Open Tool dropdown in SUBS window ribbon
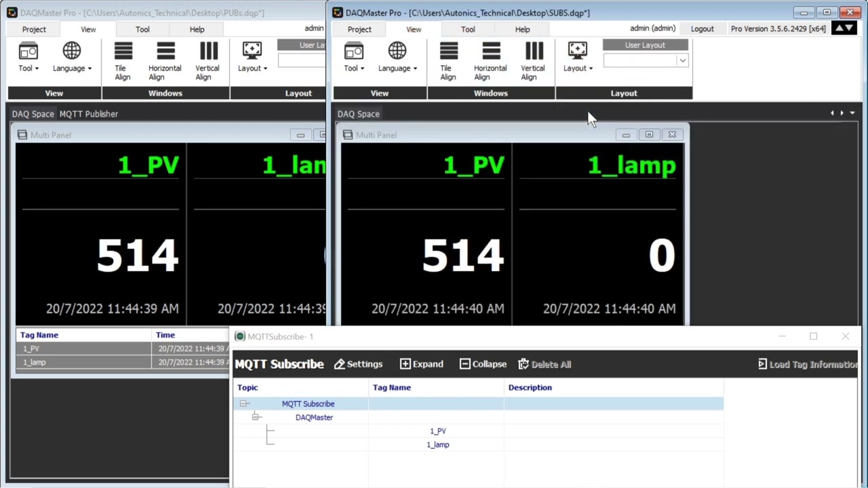Screen dimensions: 868x488 coord(353,57)
